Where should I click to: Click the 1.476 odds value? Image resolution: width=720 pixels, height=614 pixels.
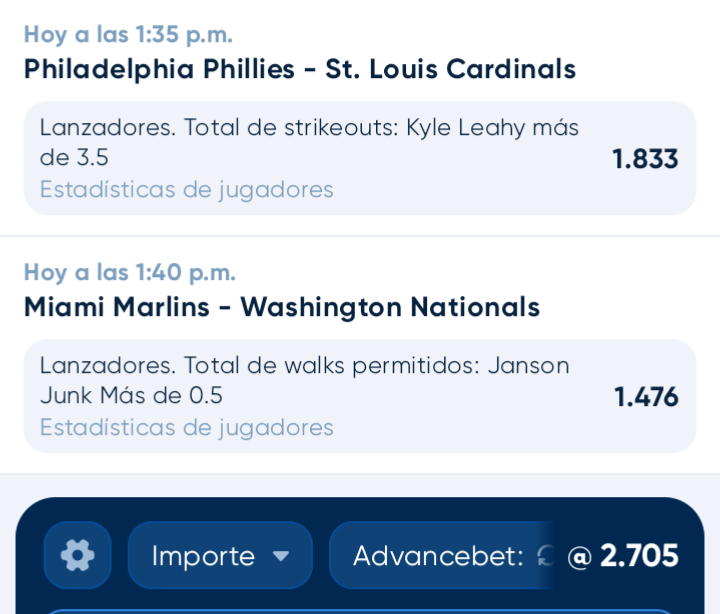[x=646, y=397]
